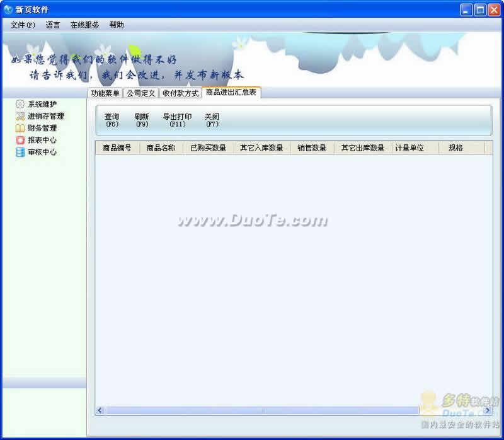Click the 报表中心 red icon
The height and width of the screenshot is (440, 504).
point(20,140)
